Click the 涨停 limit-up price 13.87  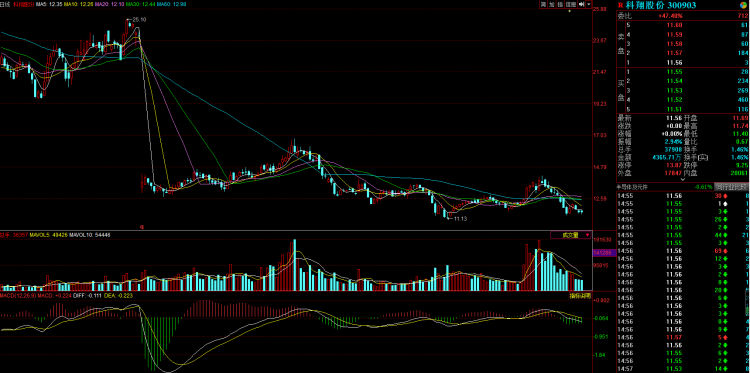[x=673, y=165]
